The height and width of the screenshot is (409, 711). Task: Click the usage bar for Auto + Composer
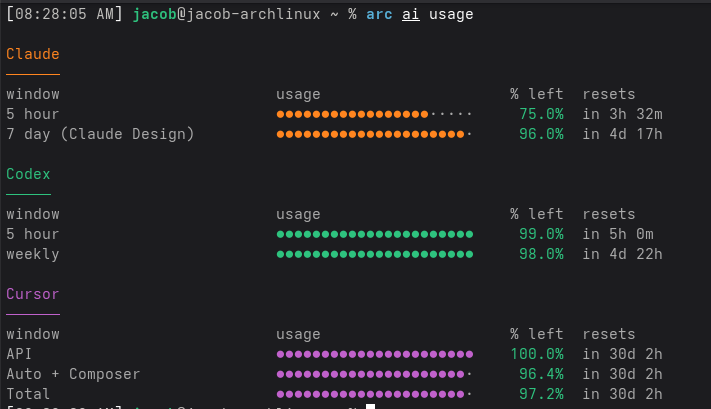375,374
